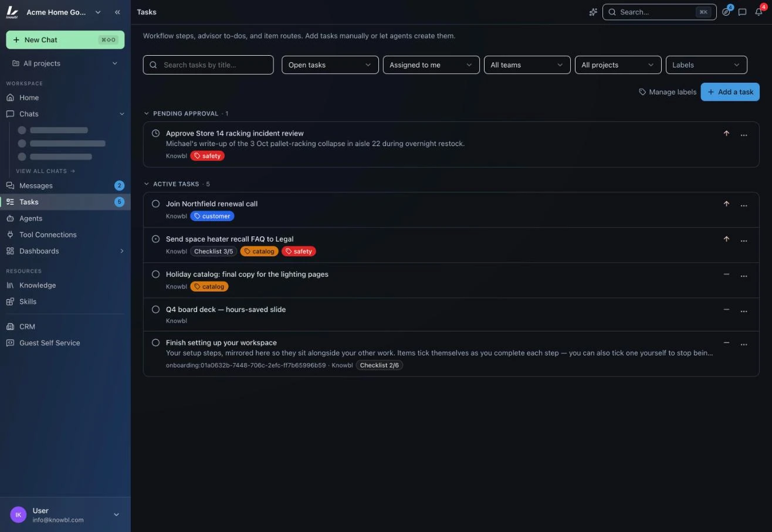The width and height of the screenshot is (772, 532).
Task: Click priority arrow on Join Northfield renewal call
Action: 726,204
